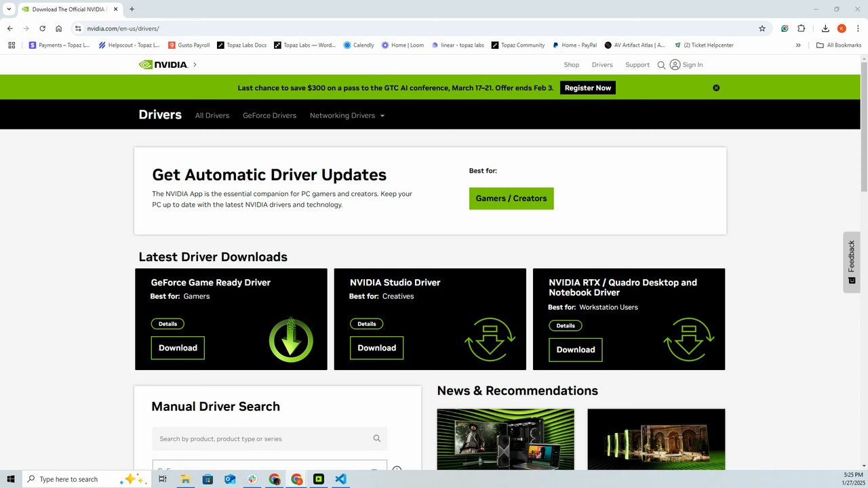Open the Shop menu item

(572, 65)
